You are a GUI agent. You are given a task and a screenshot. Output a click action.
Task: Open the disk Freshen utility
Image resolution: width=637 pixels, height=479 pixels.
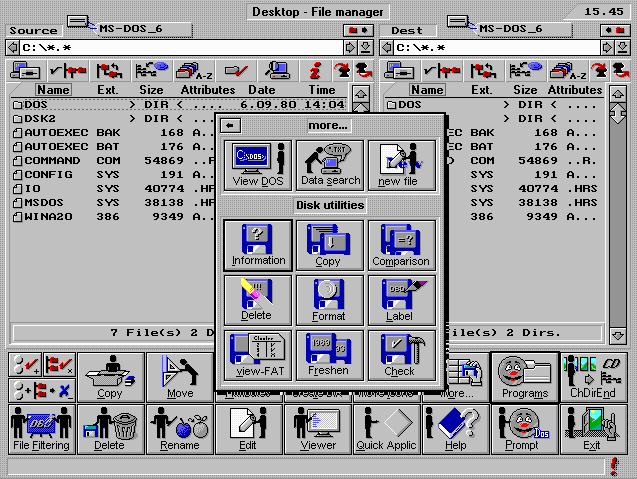[330, 355]
